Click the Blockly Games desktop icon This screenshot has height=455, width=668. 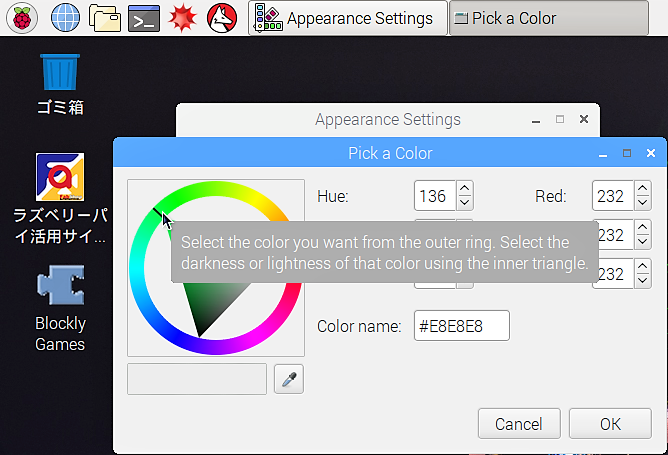[x=60, y=308]
